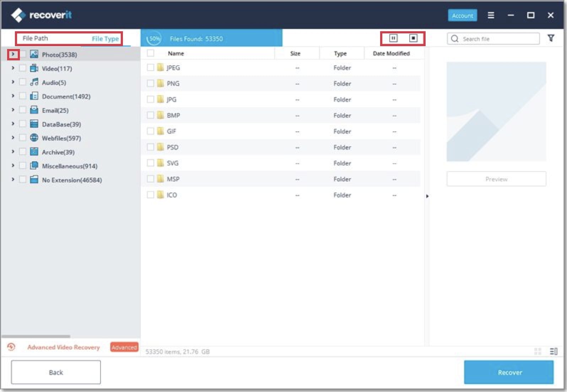Select the Webfiles globe icon
Screen dimensions: 567x392
(x=34, y=138)
